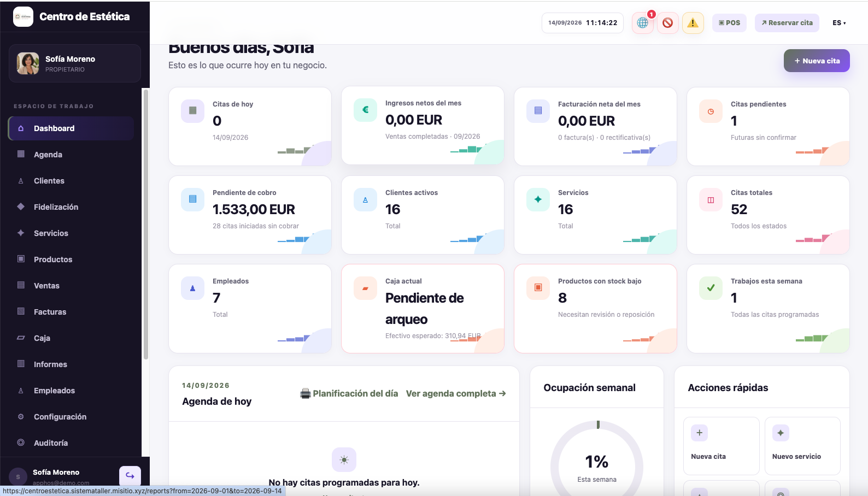Screen dimensions: 868x496
Task: Open Ventas in the sidebar
Action: (x=71, y=286)
